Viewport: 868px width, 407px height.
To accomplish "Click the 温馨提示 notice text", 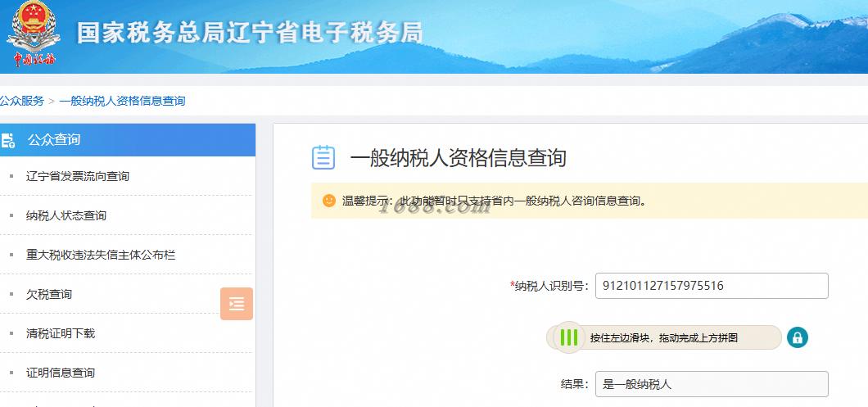I will pos(494,201).
